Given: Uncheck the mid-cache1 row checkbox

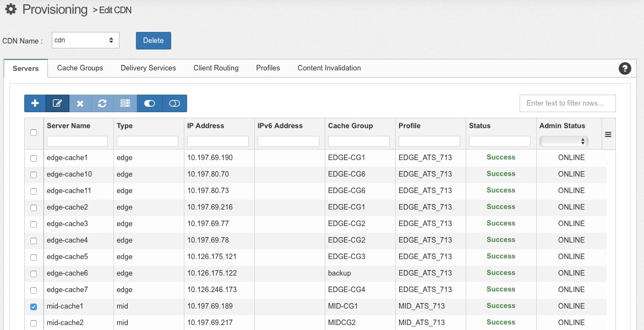Looking at the screenshot, I should click(34, 306).
